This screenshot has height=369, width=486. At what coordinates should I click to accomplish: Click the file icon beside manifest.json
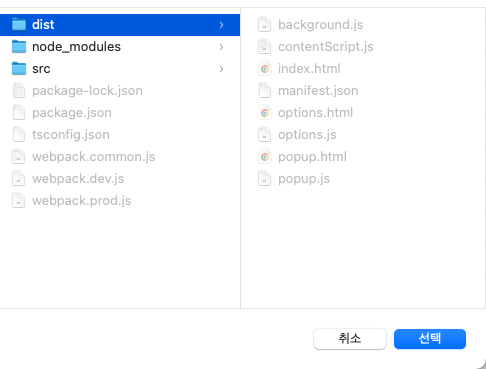(265, 91)
